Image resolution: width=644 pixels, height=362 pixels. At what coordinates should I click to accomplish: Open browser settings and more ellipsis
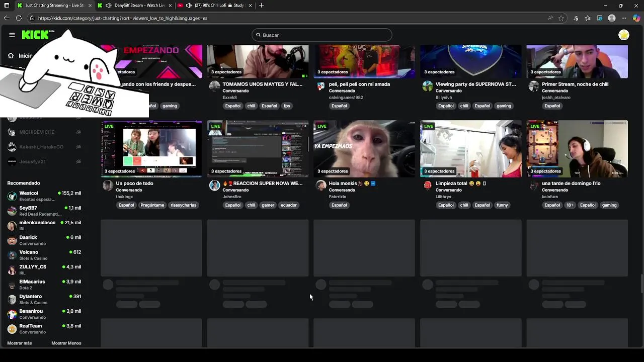point(624,18)
